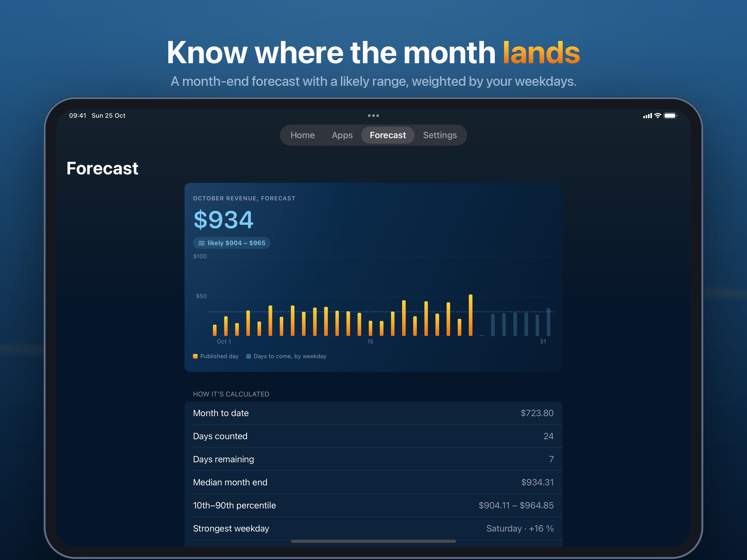Tap the '$904.11 – $964.85' value
This screenshot has width=747, height=560.
pyautogui.click(x=516, y=505)
